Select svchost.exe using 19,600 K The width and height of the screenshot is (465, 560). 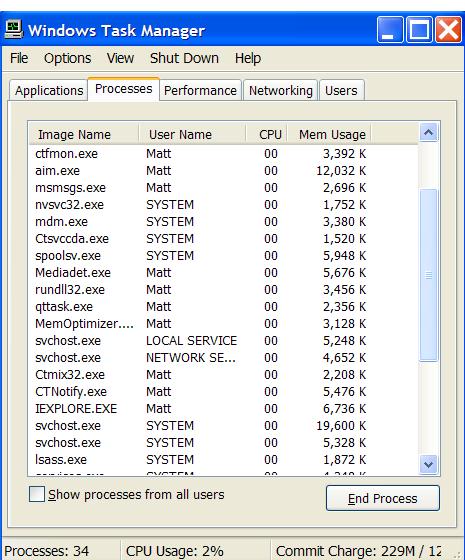[x=223, y=426]
